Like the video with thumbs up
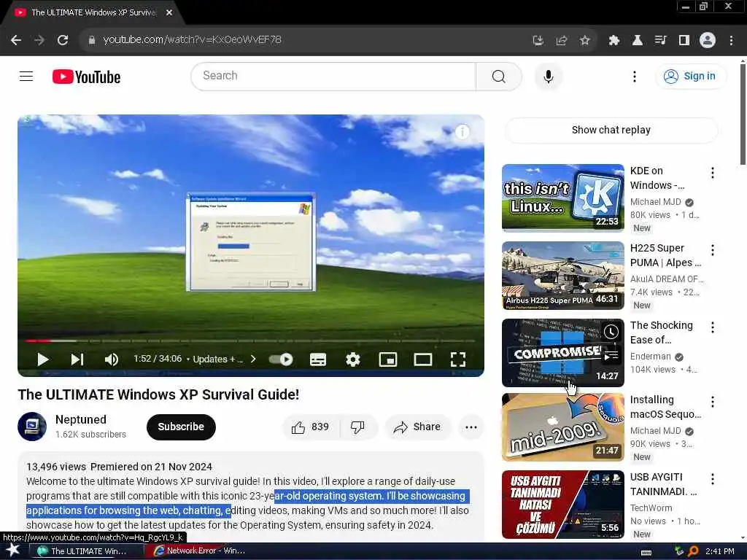The width and height of the screenshot is (747, 560). coord(311,427)
